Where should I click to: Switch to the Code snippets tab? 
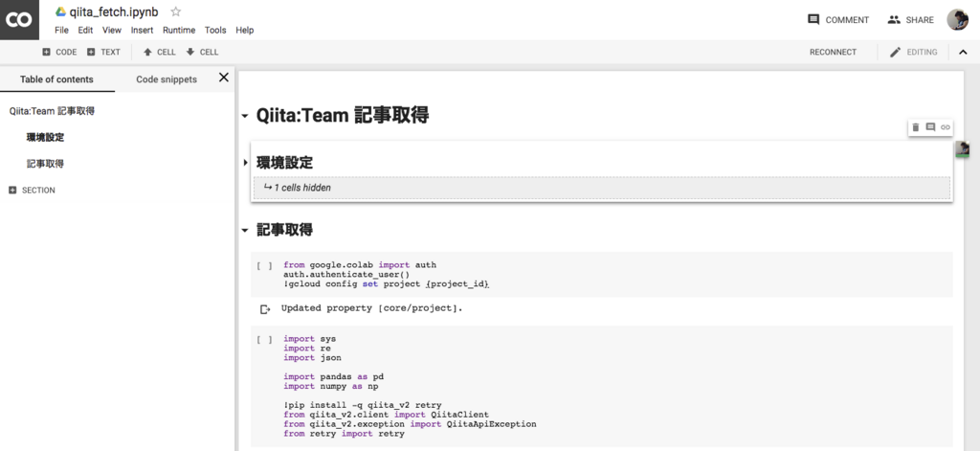(x=167, y=79)
